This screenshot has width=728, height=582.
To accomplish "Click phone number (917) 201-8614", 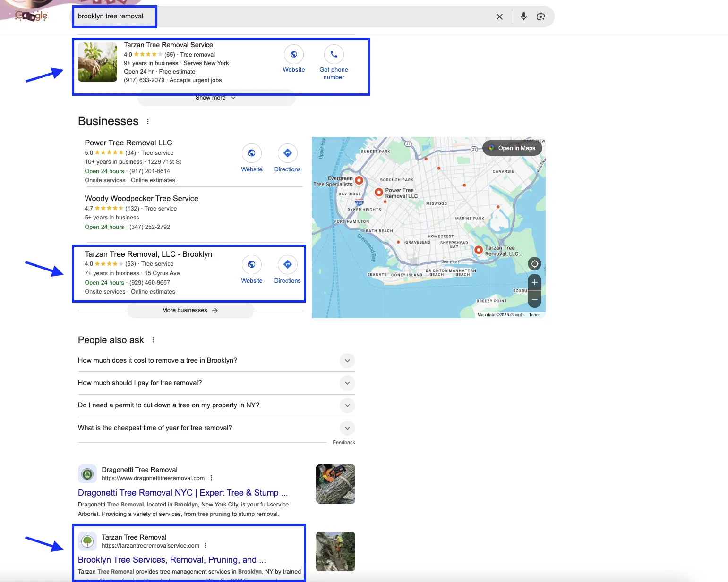I will click(x=150, y=171).
